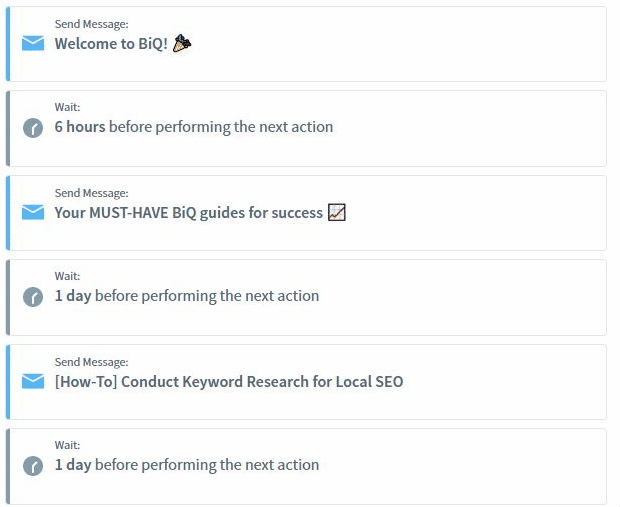
Task: Select the last 1 day wait step text
Action: pos(187,465)
